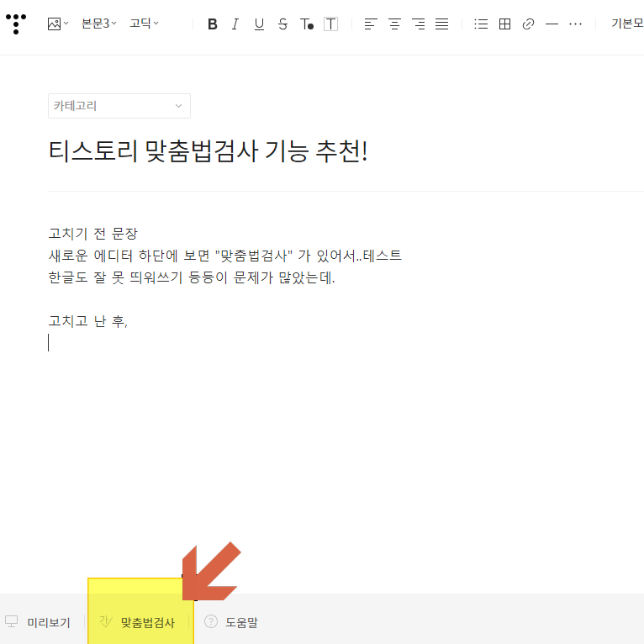Open the text background color tool

click(x=330, y=24)
